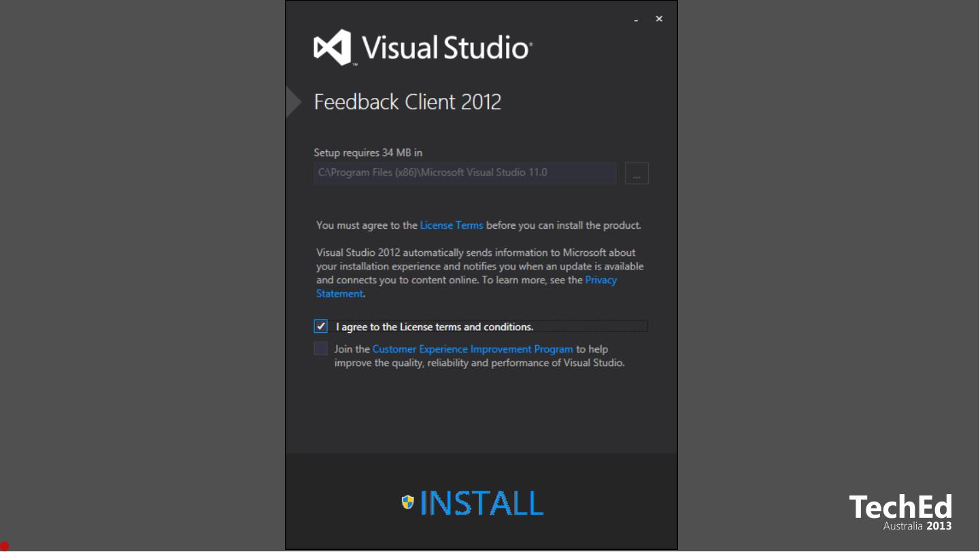Click the Visual Studio logo icon
This screenshot has height=552, width=980.
click(x=333, y=48)
